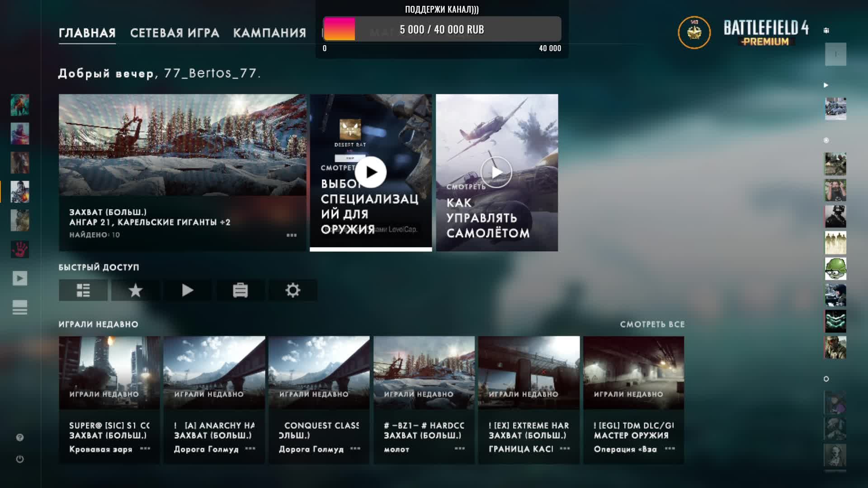Open more options on the Ангар 21 featured tile
The height and width of the screenshot is (488, 868).
(292, 235)
